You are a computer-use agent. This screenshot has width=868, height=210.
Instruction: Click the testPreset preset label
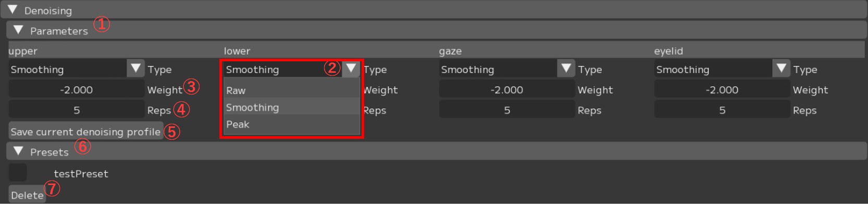81,174
